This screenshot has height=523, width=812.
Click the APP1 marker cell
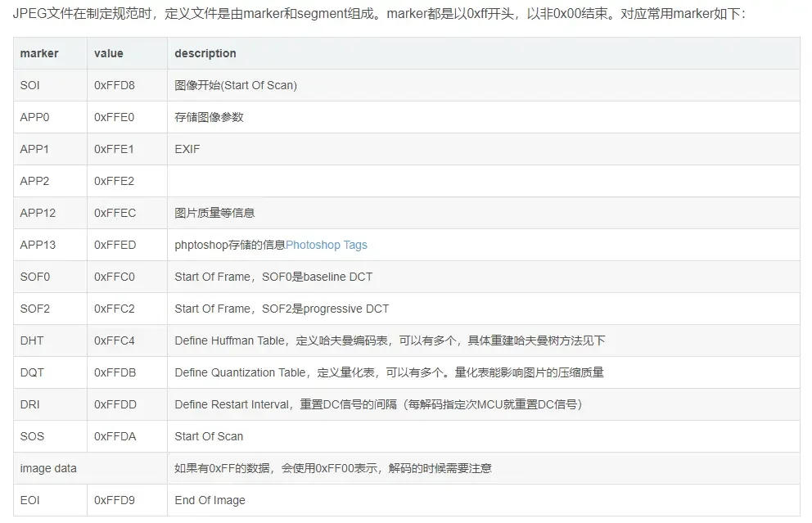[50, 149]
